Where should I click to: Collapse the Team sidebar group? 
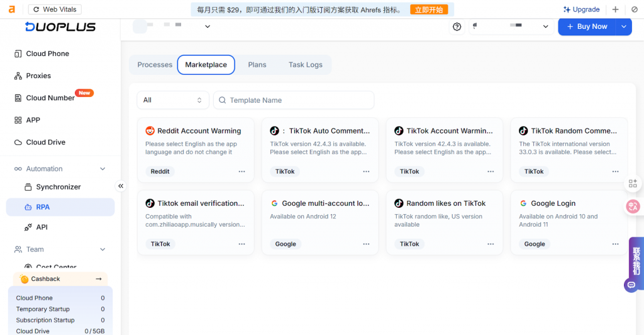(103, 249)
